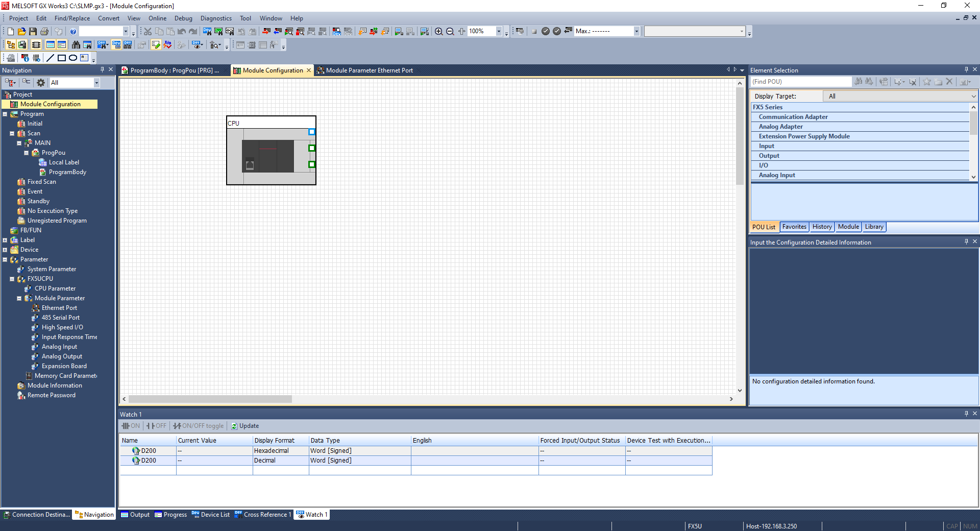This screenshot has height=531, width=980.
Task: Select the Ellipse drawing tool
Action: point(73,58)
